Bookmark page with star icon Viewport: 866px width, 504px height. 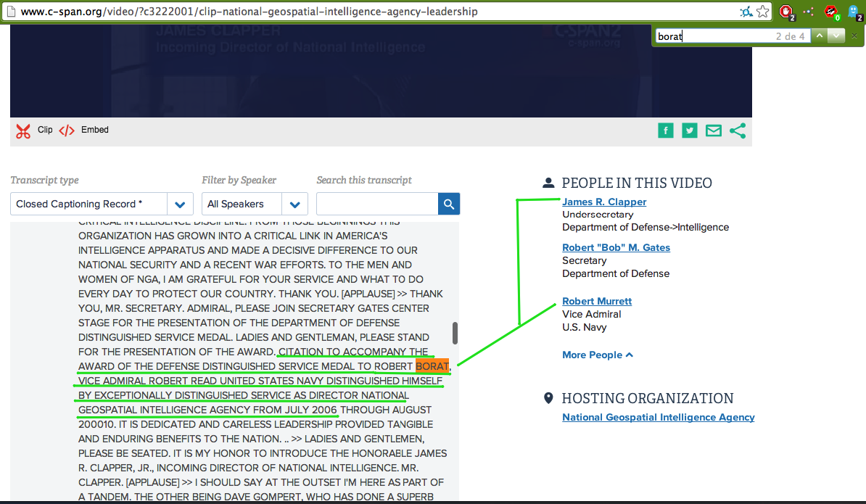(x=763, y=12)
